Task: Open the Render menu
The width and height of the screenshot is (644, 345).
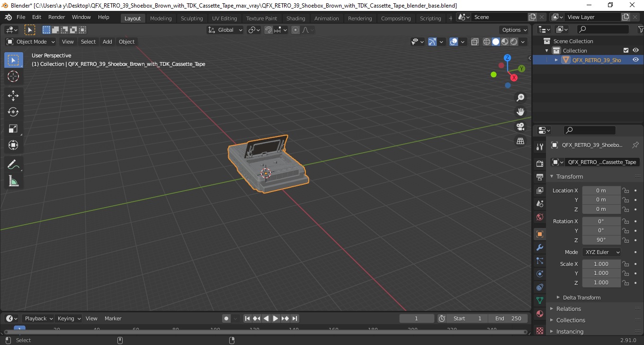Action: [x=57, y=17]
